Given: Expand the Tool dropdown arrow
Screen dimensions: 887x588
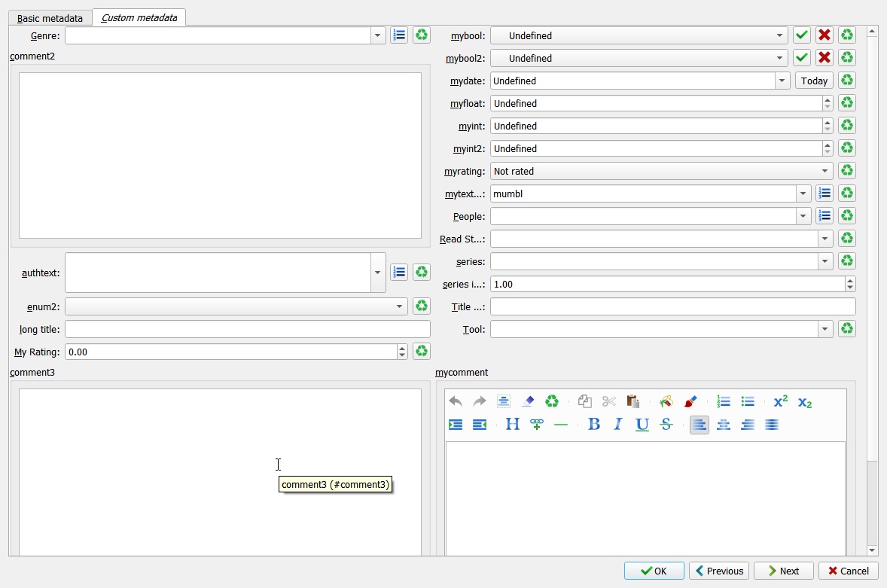Looking at the screenshot, I should [825, 329].
